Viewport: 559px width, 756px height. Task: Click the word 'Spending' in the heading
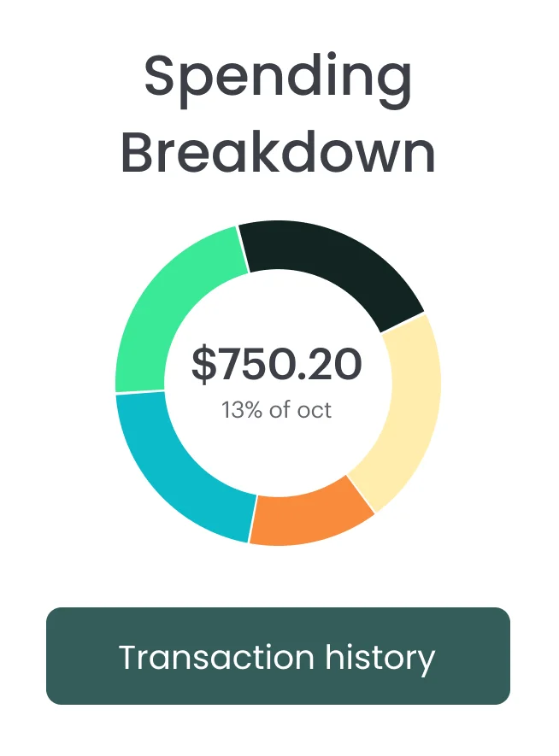[278, 79]
